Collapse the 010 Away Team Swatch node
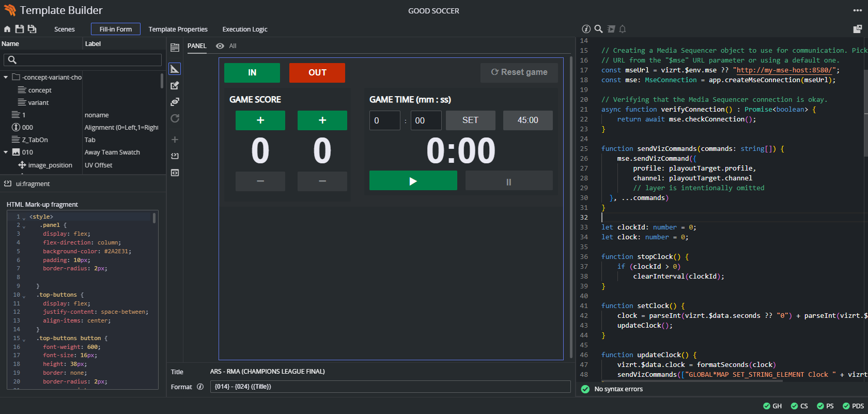The width and height of the screenshot is (868, 414). pos(6,152)
